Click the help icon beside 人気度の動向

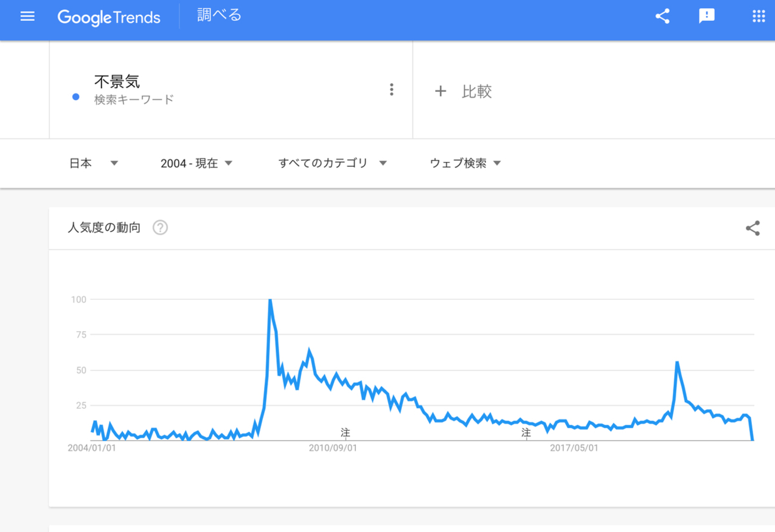[160, 228]
